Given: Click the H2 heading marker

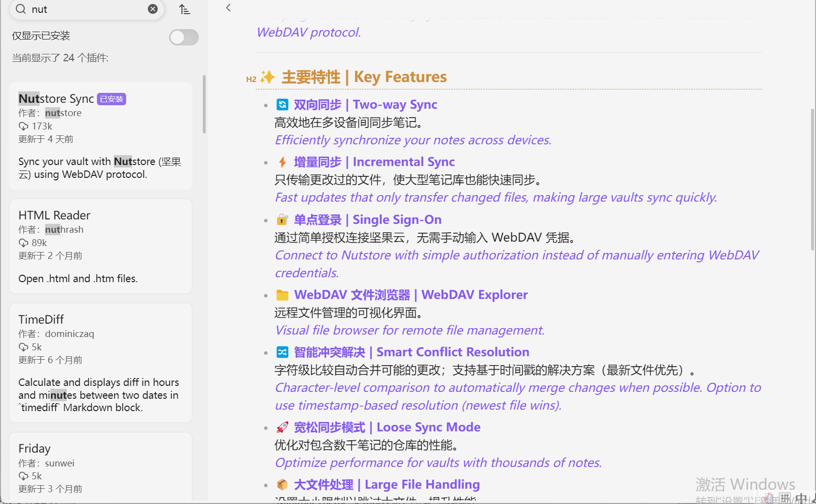Looking at the screenshot, I should [x=251, y=79].
